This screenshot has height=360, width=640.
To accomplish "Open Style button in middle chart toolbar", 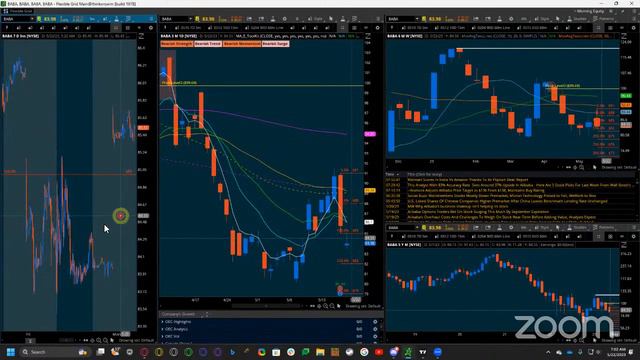I will 316,19.
